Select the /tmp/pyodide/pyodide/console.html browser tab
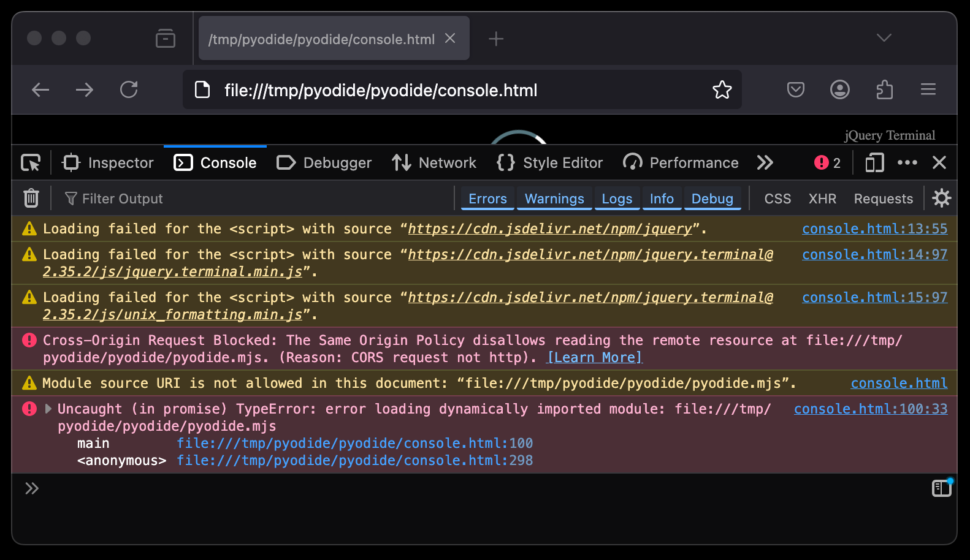970x560 pixels. 334,39
